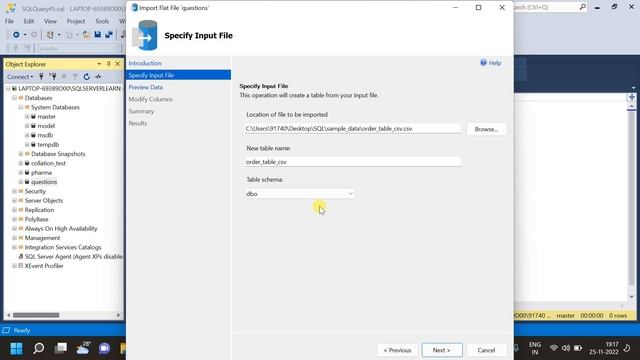
Task: Open the Help link in the wizard
Action: pos(491,63)
